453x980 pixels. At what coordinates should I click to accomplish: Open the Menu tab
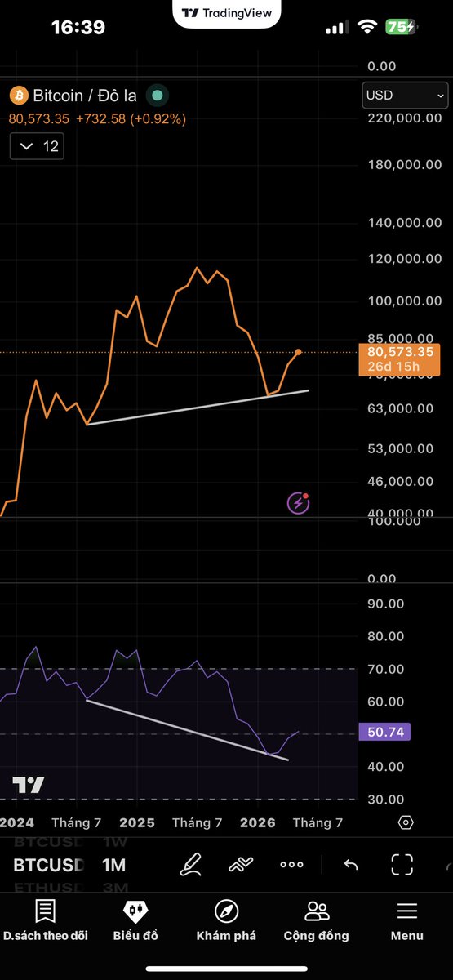[x=406, y=921]
